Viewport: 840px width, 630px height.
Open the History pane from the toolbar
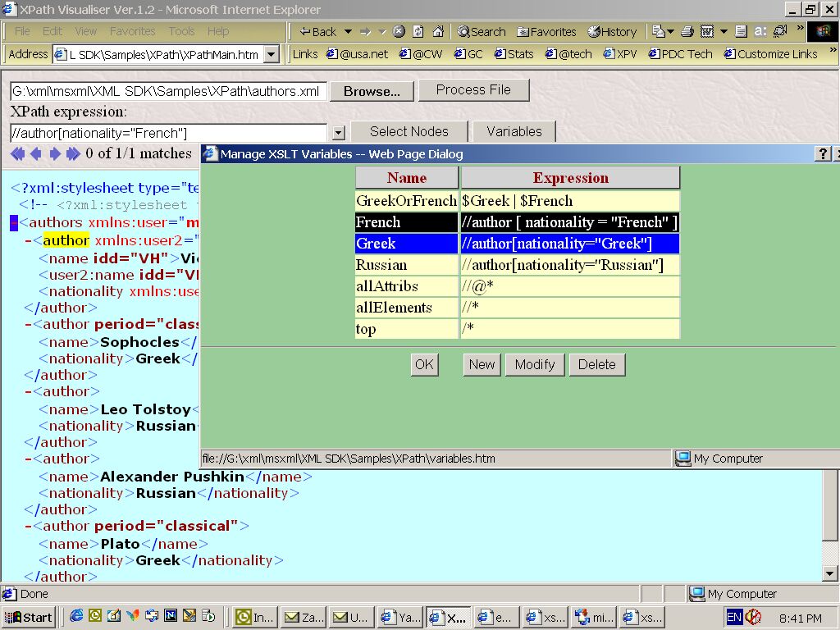click(612, 32)
